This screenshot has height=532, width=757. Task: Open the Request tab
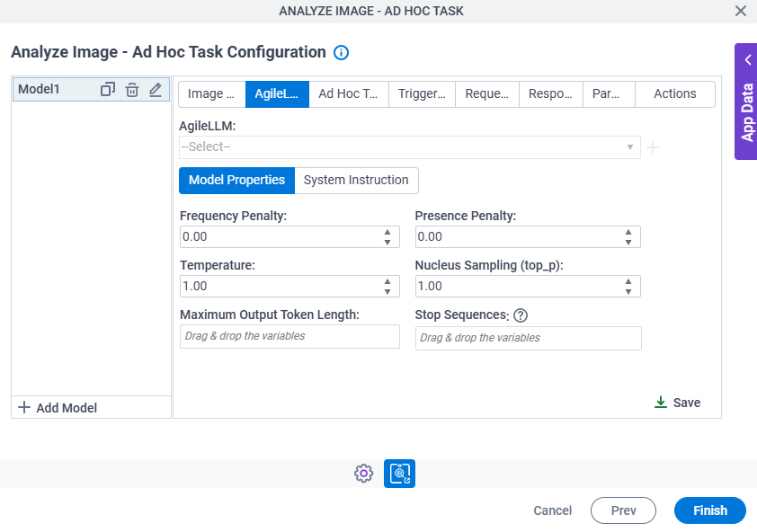click(x=487, y=94)
